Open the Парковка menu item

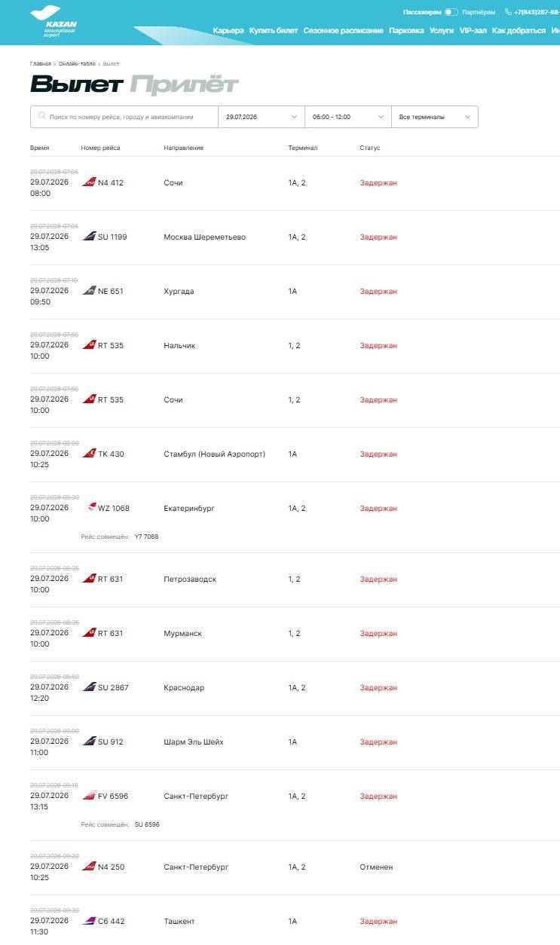(406, 31)
